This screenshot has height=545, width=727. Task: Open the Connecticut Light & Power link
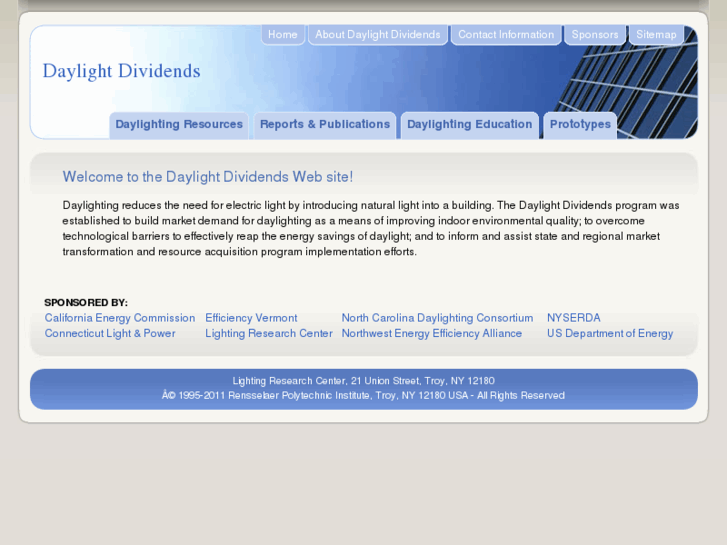point(110,333)
